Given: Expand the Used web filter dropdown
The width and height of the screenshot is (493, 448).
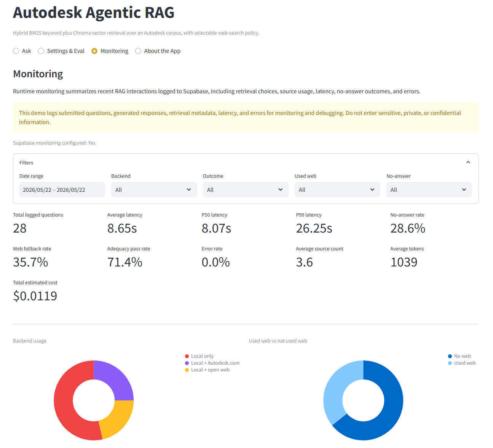Looking at the screenshot, I should [x=337, y=190].
